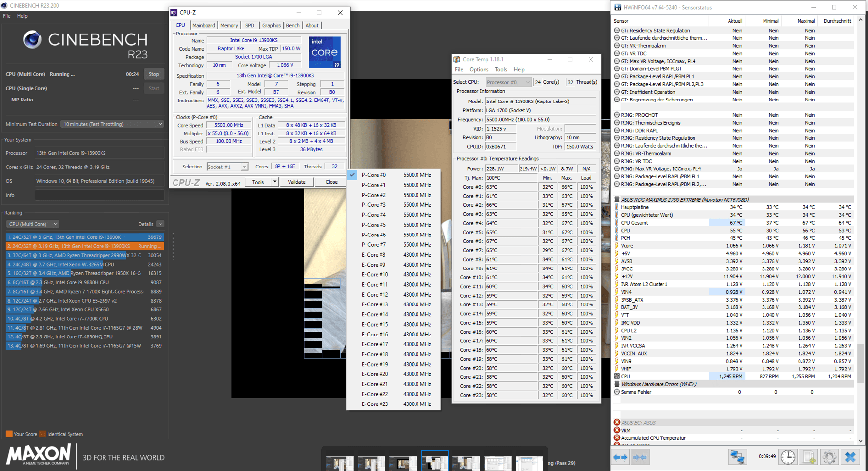
Task: Click thermometer icon next to Hauptplatine
Action: [617, 207]
